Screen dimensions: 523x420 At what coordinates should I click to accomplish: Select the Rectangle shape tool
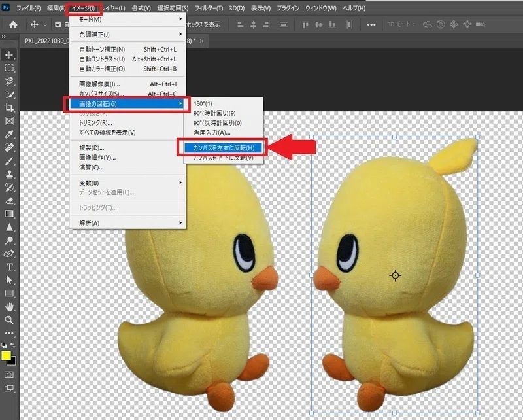(9, 294)
